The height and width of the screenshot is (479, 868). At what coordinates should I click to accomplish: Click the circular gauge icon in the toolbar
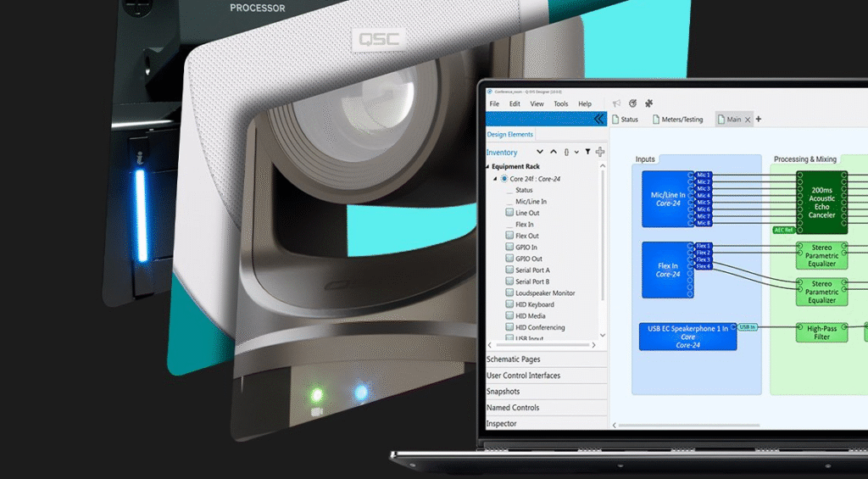(x=633, y=103)
